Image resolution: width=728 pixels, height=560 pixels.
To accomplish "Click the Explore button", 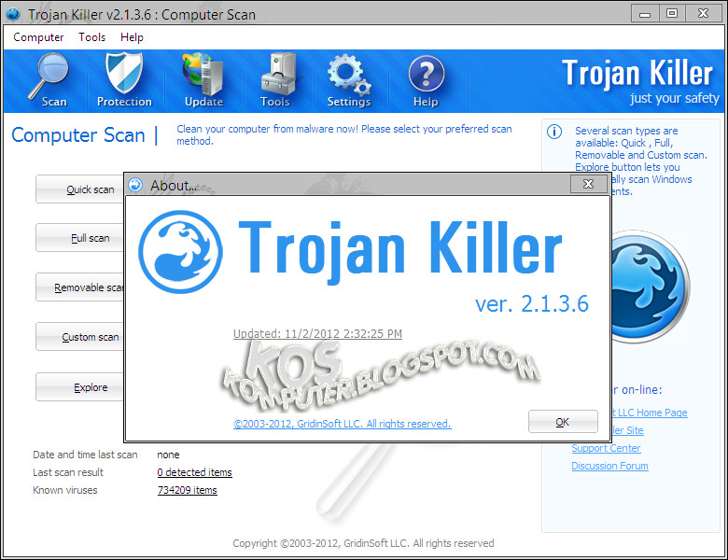I will tap(80, 386).
